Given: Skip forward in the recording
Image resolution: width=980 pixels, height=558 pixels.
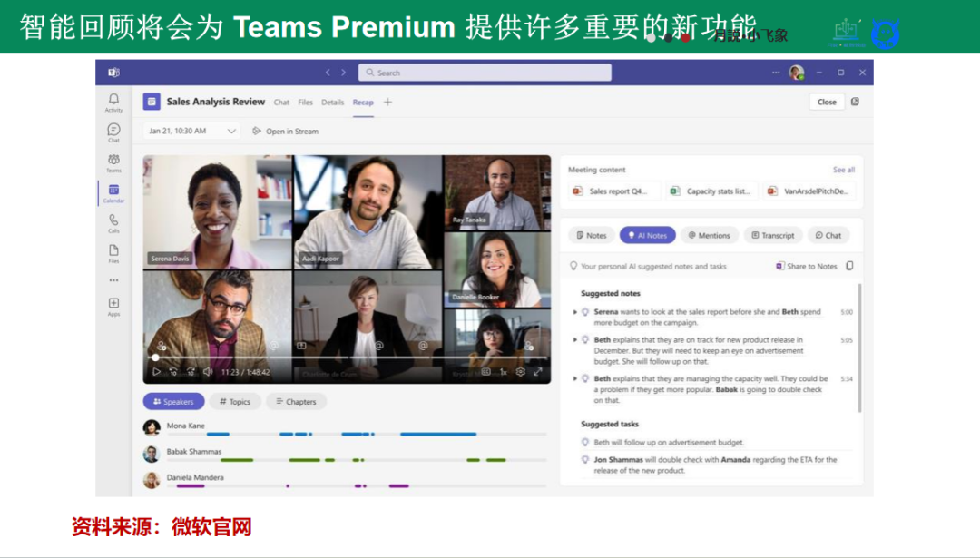Looking at the screenshot, I should (x=191, y=372).
